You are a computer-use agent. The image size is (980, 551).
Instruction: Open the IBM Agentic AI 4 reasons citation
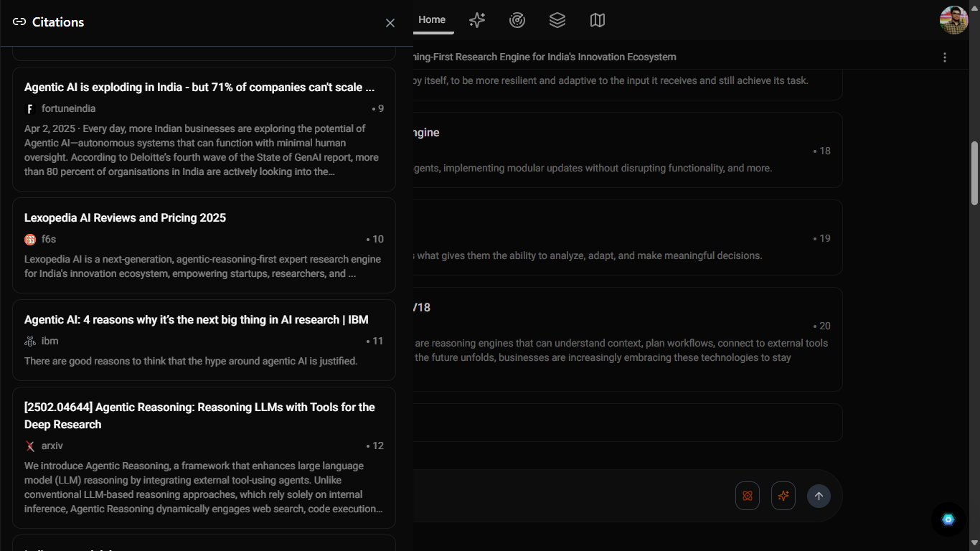[x=204, y=340]
